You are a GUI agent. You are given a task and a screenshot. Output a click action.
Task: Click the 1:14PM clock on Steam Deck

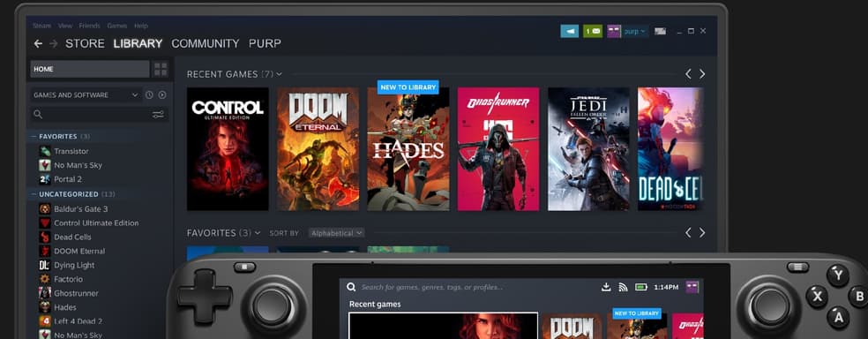pyautogui.click(x=666, y=287)
